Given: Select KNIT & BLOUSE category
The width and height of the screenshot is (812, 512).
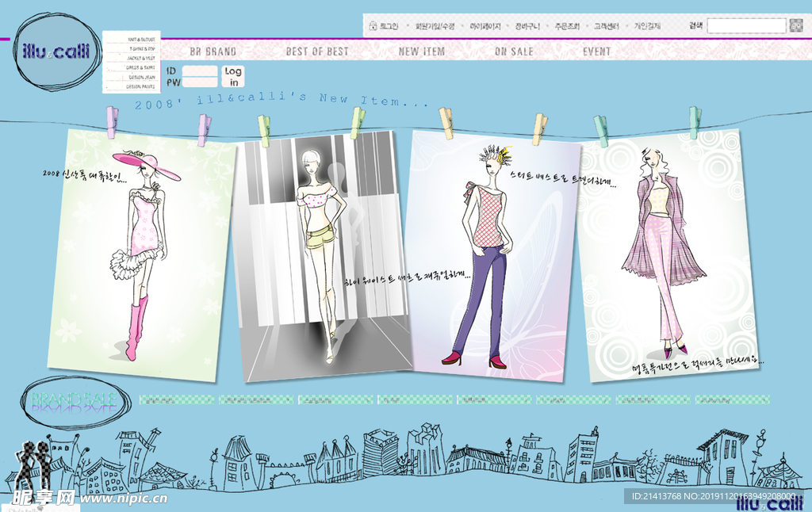Looking at the screenshot, I should 141,40.
